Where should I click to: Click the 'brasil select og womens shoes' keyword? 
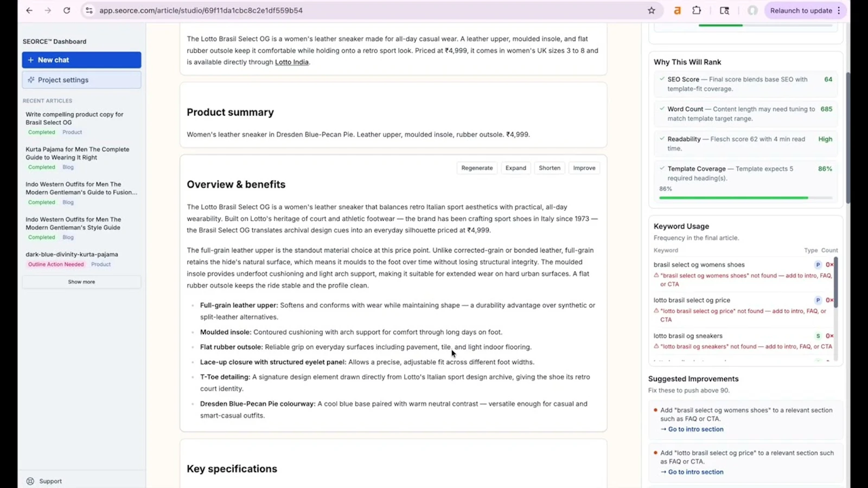pyautogui.click(x=699, y=265)
